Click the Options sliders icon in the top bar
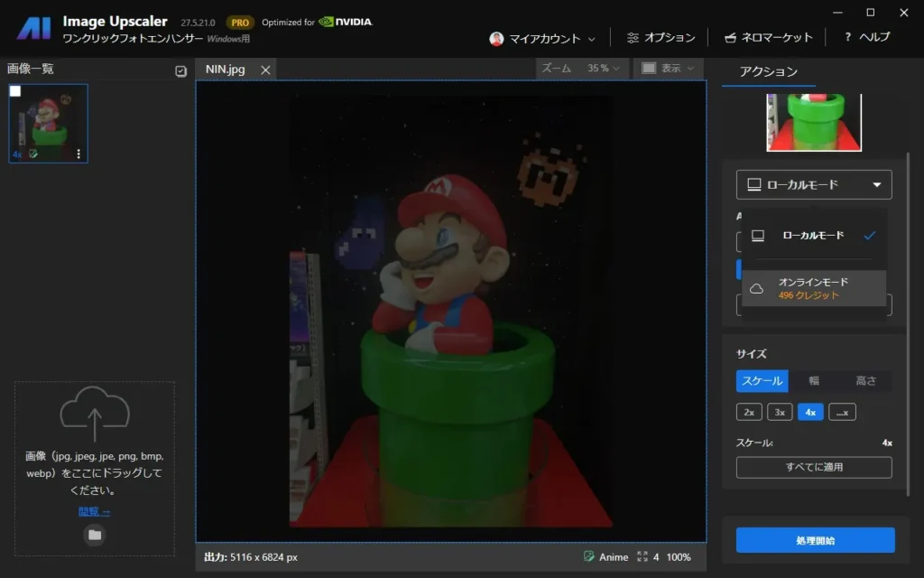Image resolution: width=924 pixels, height=578 pixels. tap(633, 38)
